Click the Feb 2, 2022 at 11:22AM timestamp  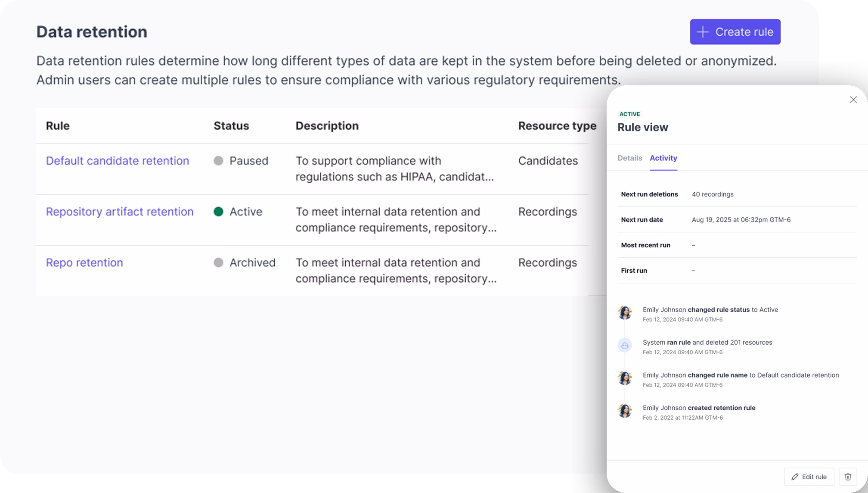(x=682, y=418)
